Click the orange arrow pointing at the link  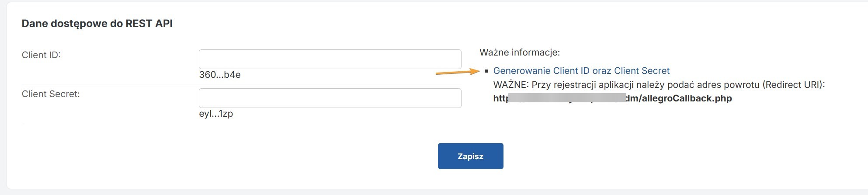point(457,72)
